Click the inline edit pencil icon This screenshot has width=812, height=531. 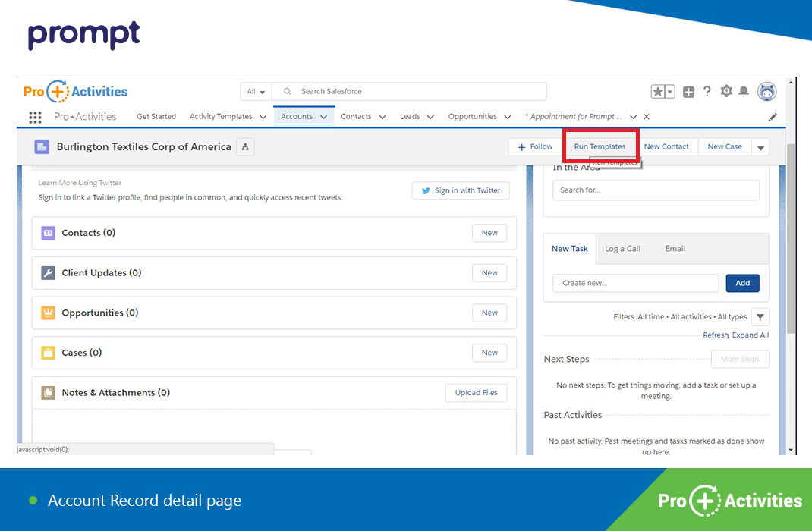[x=773, y=116]
